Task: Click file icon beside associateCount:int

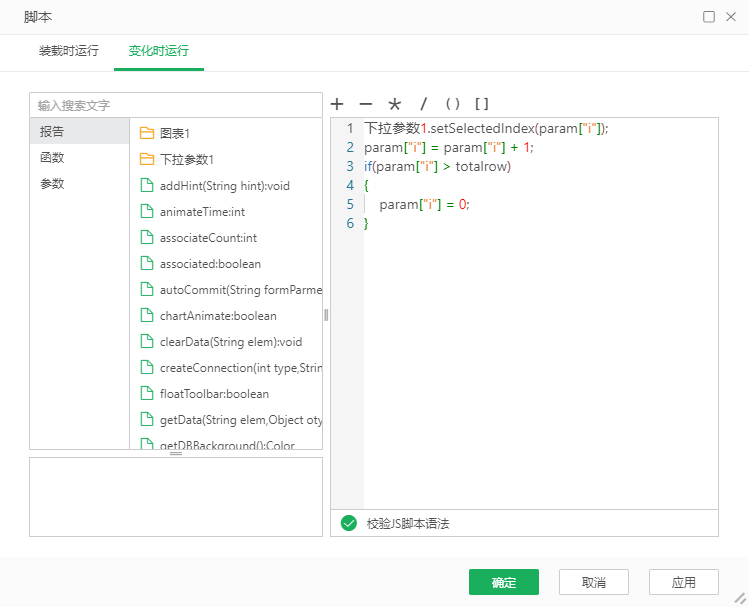Action: click(147, 237)
